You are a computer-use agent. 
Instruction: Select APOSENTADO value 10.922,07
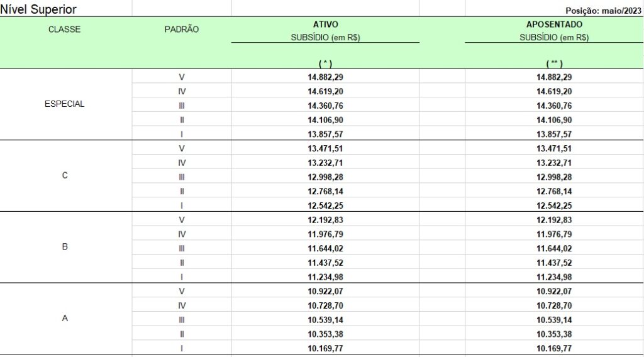click(x=554, y=291)
